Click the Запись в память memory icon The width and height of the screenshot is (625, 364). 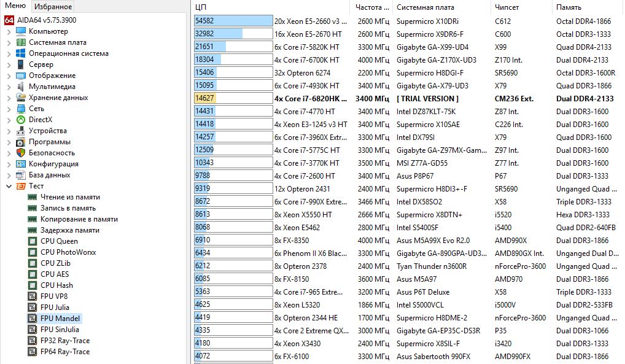[33, 208]
